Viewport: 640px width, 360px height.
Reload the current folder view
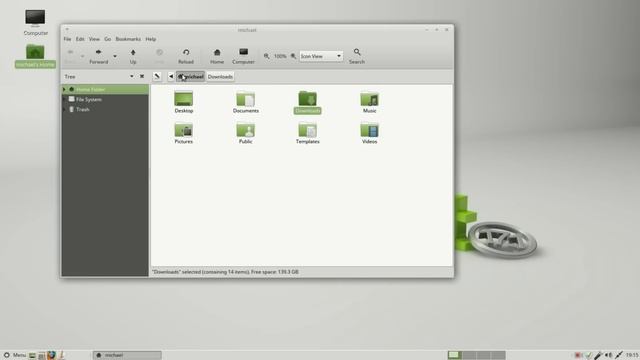click(186, 56)
